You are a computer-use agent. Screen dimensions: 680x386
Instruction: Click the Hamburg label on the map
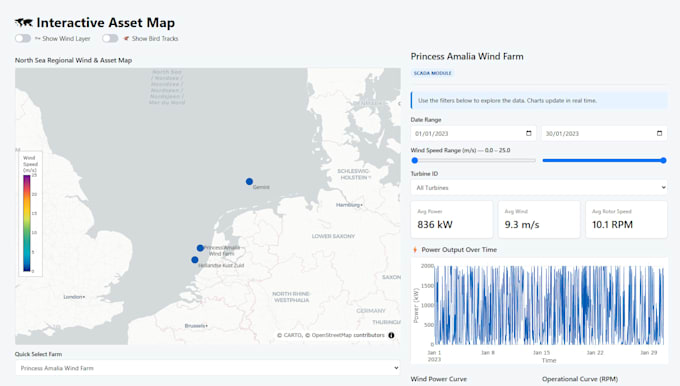click(349, 205)
